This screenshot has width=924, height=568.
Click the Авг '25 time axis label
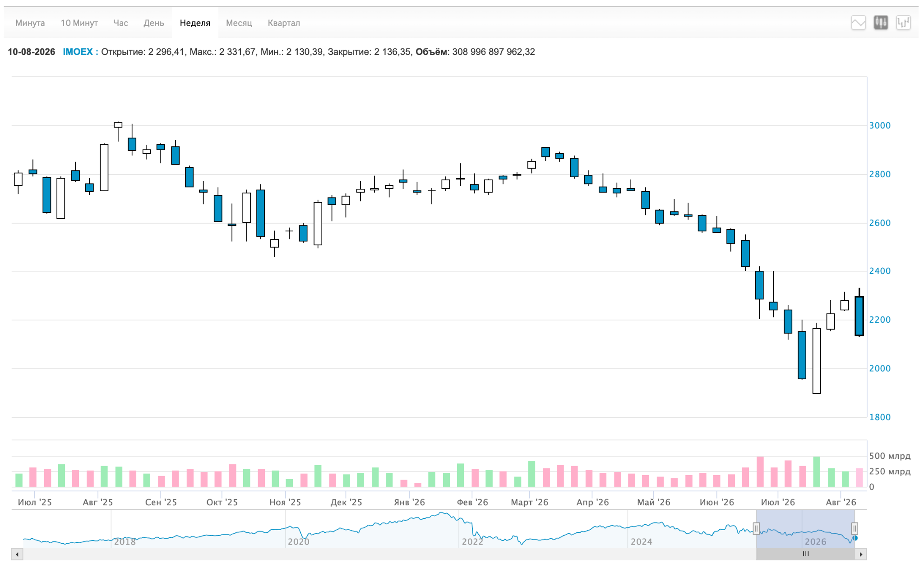pos(98,502)
